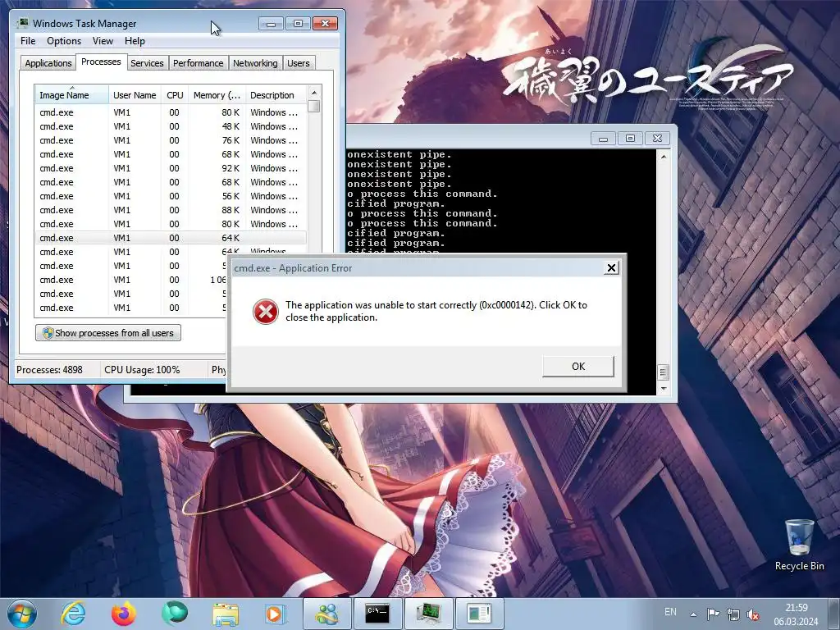Click Show processes from all users
Screen dimensions: 840x630
(108, 333)
